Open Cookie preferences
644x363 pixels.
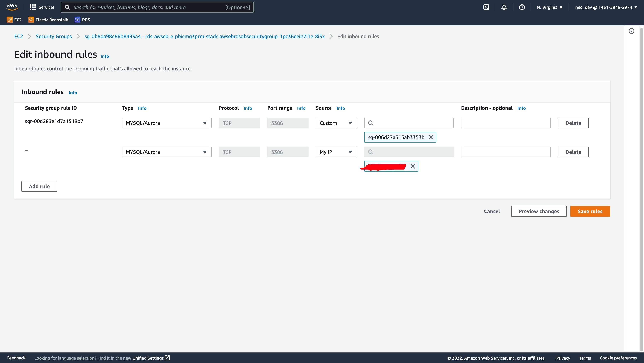(x=618, y=358)
